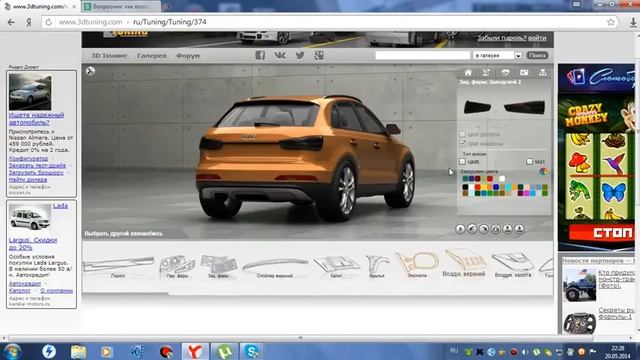Select the Капот hood part
640x360 pixels.
pos(336,266)
